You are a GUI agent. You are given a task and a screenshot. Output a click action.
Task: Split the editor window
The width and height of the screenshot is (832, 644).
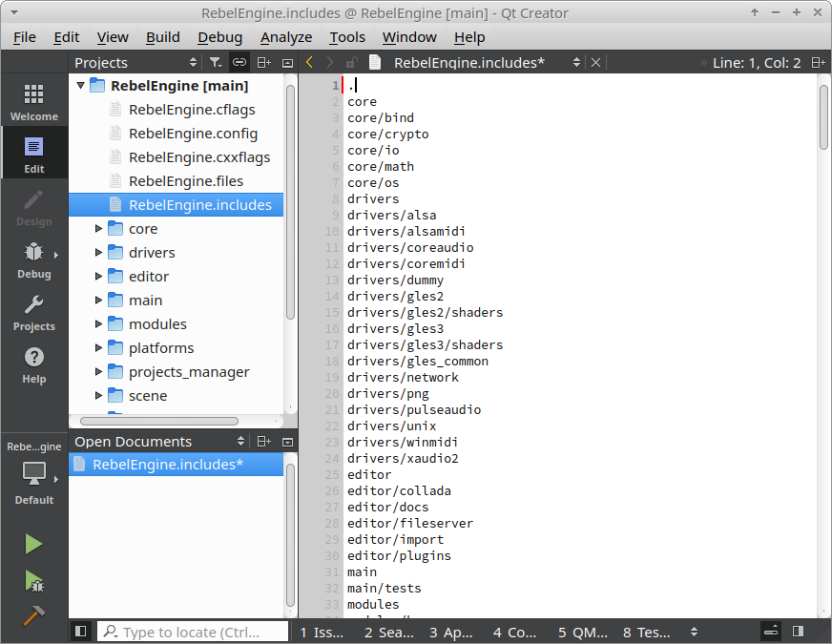pos(819,63)
